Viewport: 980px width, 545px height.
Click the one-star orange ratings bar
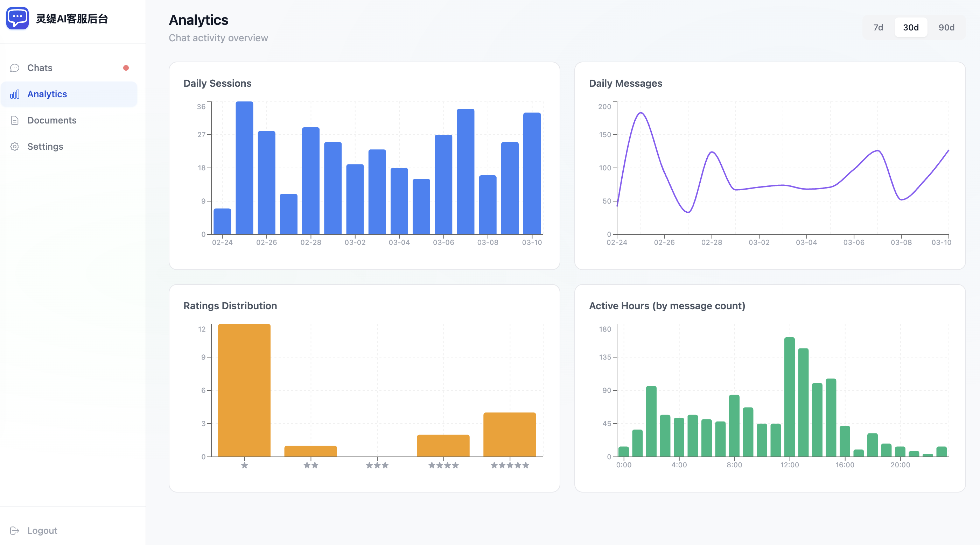244,390
